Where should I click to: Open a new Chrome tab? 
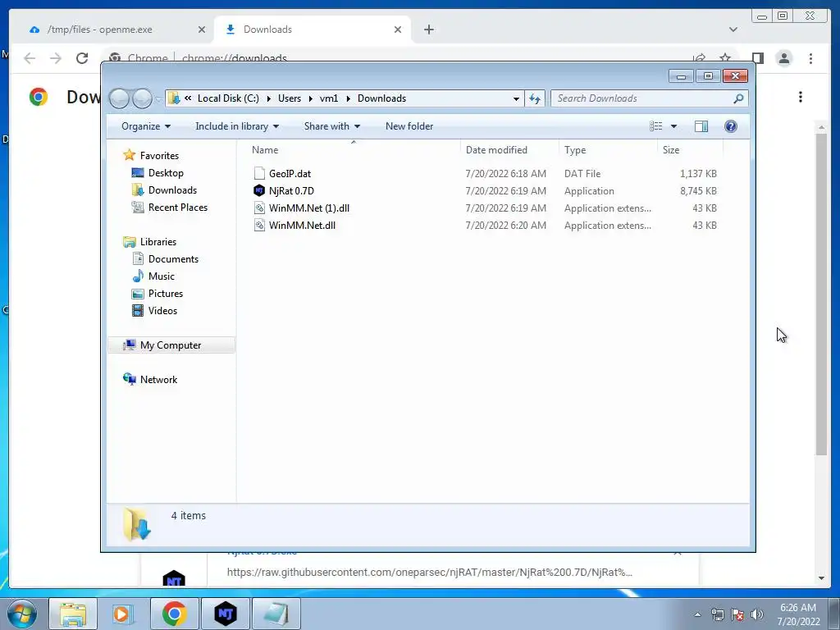pos(428,30)
